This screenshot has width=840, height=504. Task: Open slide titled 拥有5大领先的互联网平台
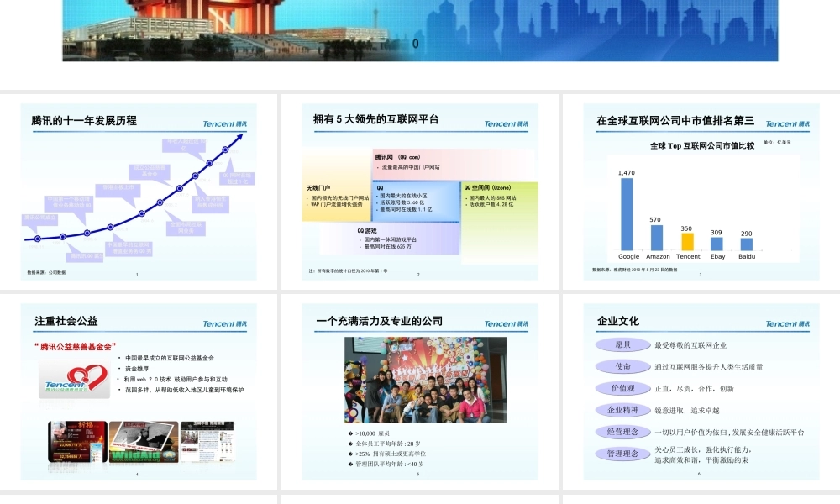point(420,192)
